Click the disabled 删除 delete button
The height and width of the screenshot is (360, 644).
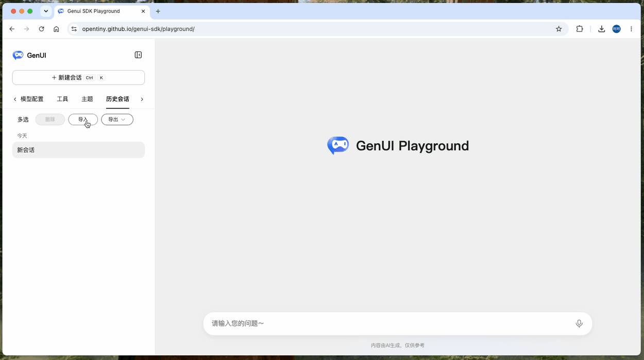50,119
